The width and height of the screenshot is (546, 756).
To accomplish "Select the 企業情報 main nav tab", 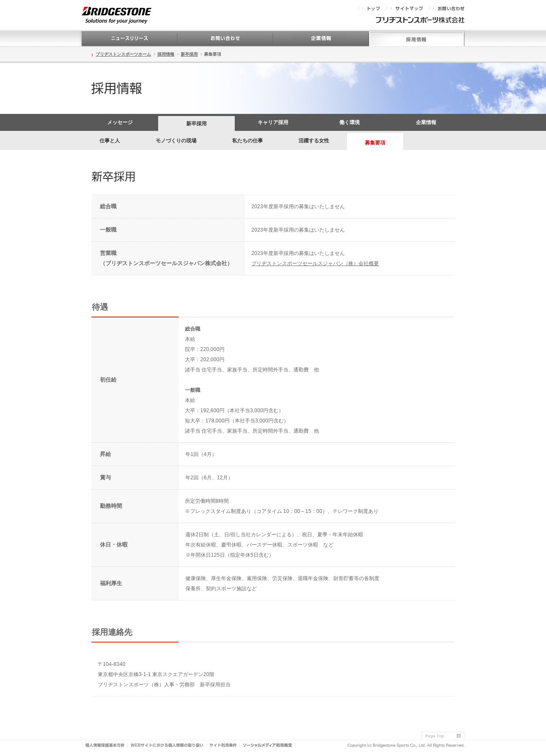I will pyautogui.click(x=321, y=38).
